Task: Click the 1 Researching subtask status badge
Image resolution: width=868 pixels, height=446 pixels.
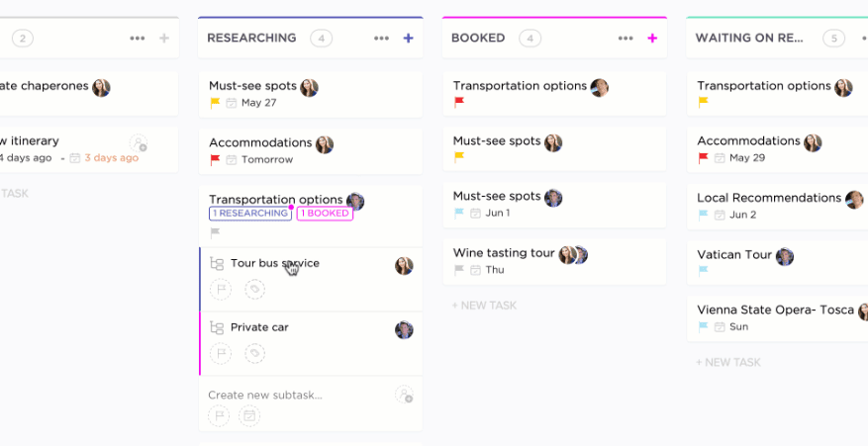Action: (x=250, y=214)
